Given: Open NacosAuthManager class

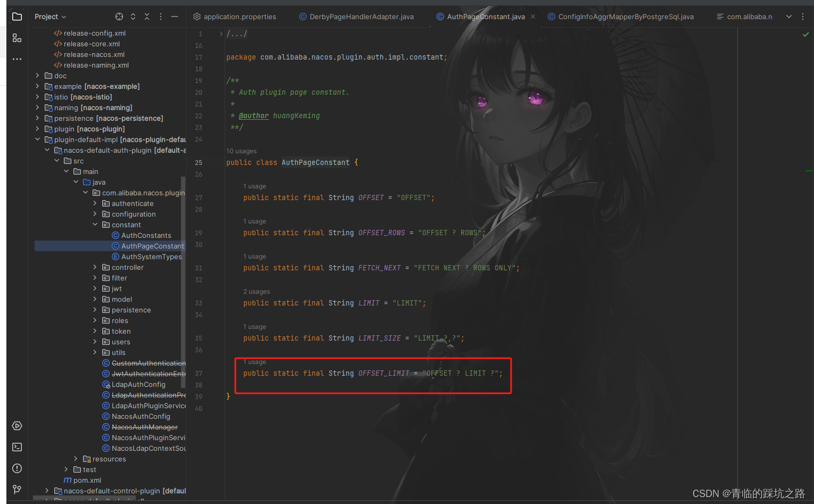Looking at the screenshot, I should pyautogui.click(x=140, y=427).
